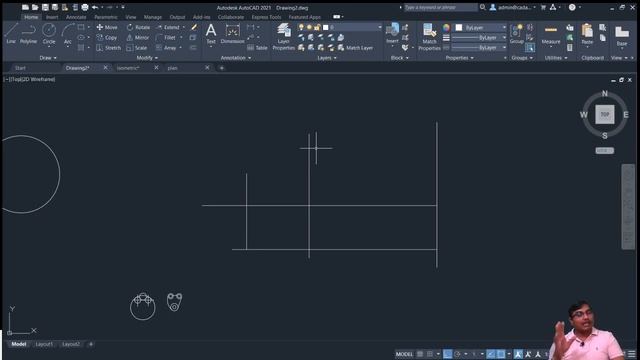Select the Line drawing tool
Screen dimensions: 640x360
pos(11,33)
